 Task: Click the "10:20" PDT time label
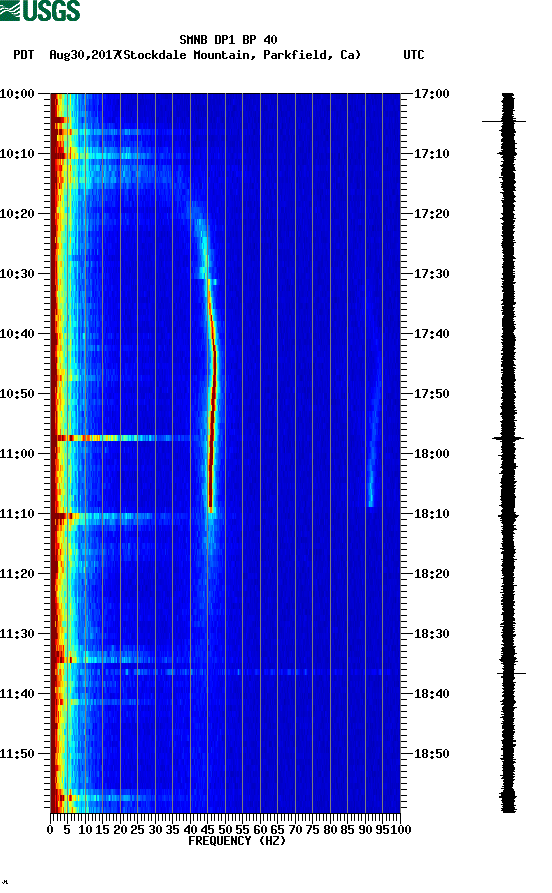click(x=17, y=214)
